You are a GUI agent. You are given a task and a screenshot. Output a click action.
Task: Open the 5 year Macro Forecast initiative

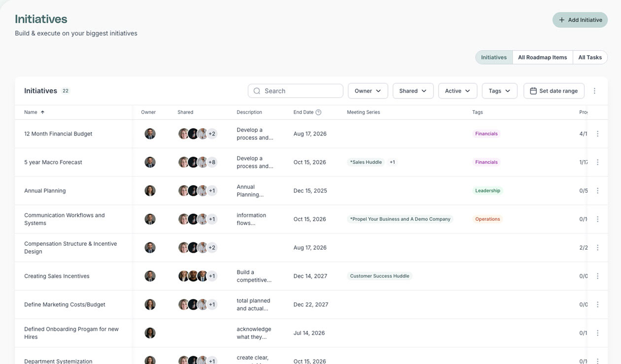coord(53,162)
